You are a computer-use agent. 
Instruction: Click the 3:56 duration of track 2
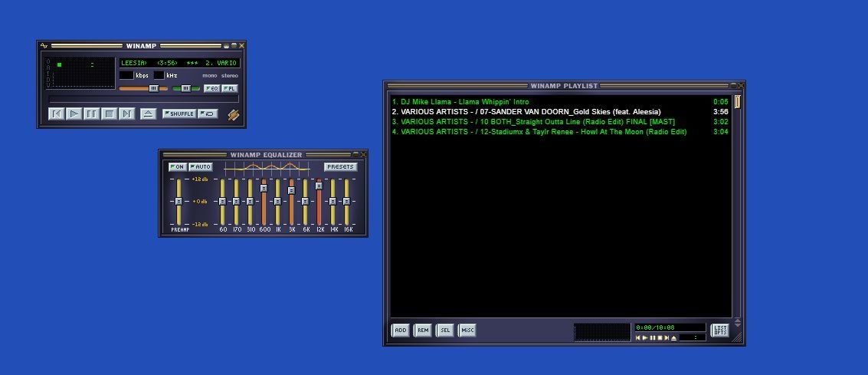click(x=721, y=112)
